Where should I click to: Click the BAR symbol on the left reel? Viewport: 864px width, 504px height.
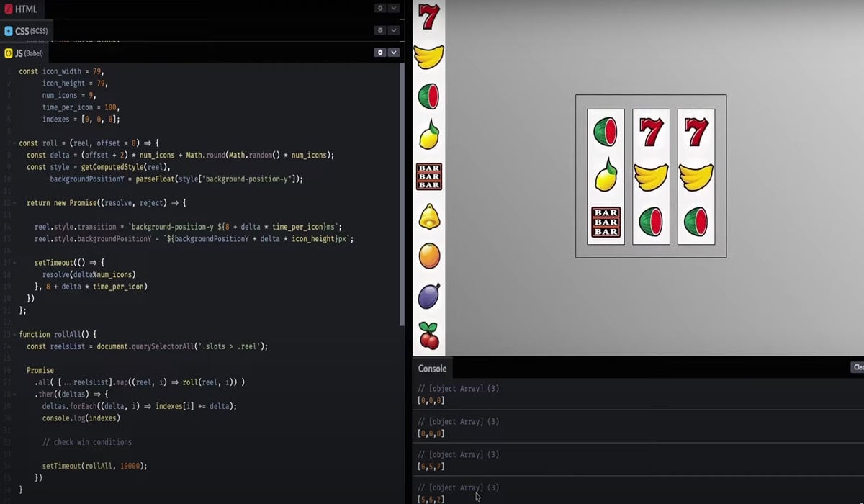point(606,222)
